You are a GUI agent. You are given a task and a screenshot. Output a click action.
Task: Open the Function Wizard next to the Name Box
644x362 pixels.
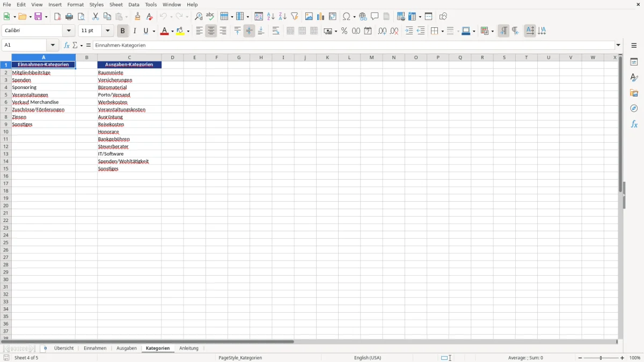(x=67, y=45)
